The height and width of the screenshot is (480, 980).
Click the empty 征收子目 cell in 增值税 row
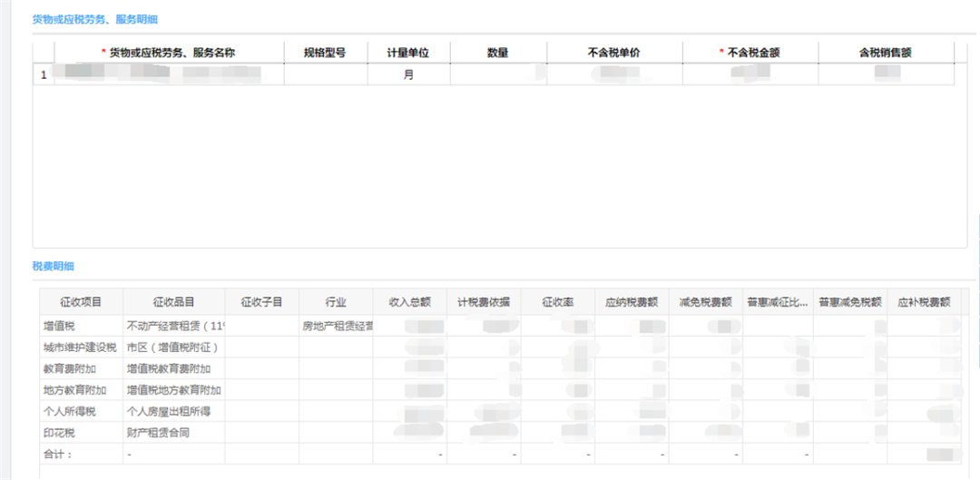(262, 326)
